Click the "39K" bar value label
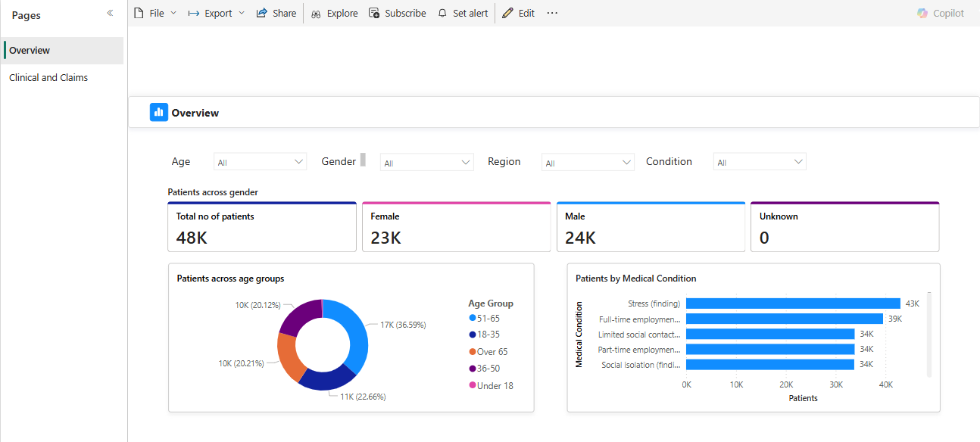980x442 pixels. coord(894,319)
